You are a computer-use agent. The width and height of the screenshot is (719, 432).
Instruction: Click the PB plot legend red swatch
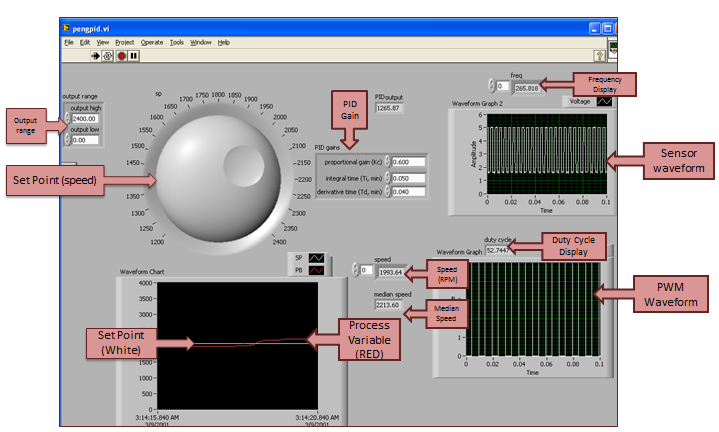coord(316,271)
